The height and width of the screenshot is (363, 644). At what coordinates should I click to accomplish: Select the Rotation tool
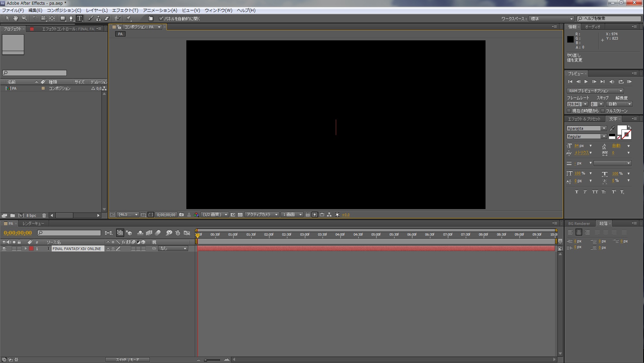tap(35, 18)
